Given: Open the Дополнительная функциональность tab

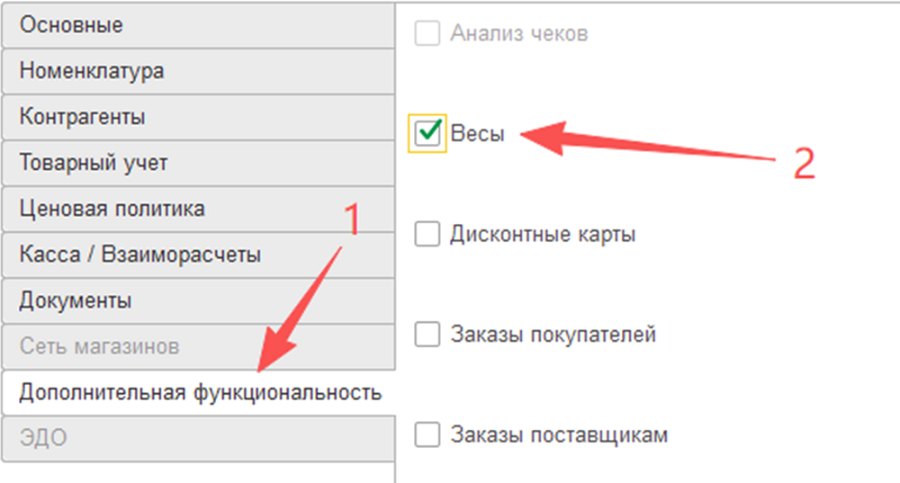Looking at the screenshot, I should [198, 393].
